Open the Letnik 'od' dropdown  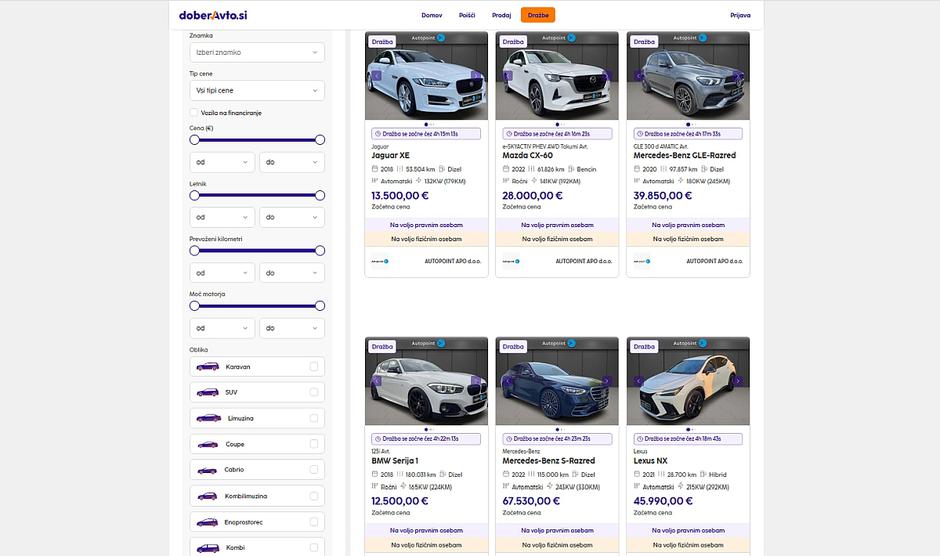tap(222, 217)
